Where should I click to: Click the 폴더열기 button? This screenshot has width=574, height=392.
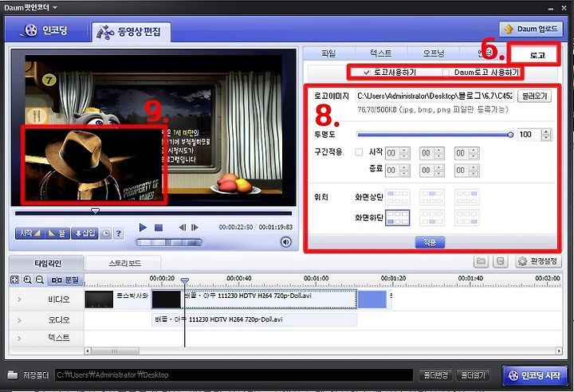click(473, 375)
